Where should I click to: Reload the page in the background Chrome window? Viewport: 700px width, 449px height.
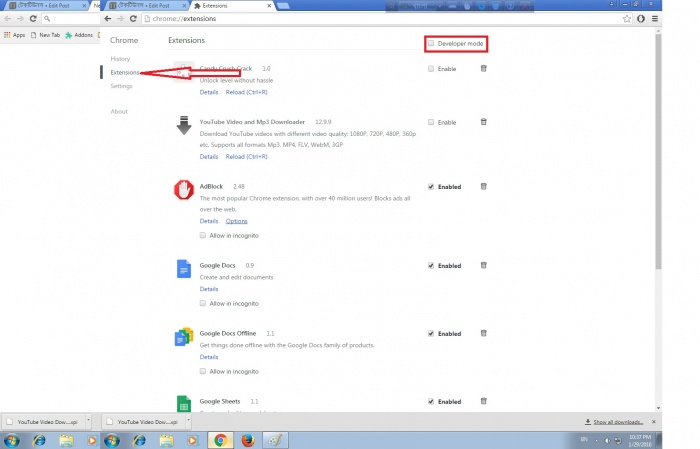click(x=33, y=19)
